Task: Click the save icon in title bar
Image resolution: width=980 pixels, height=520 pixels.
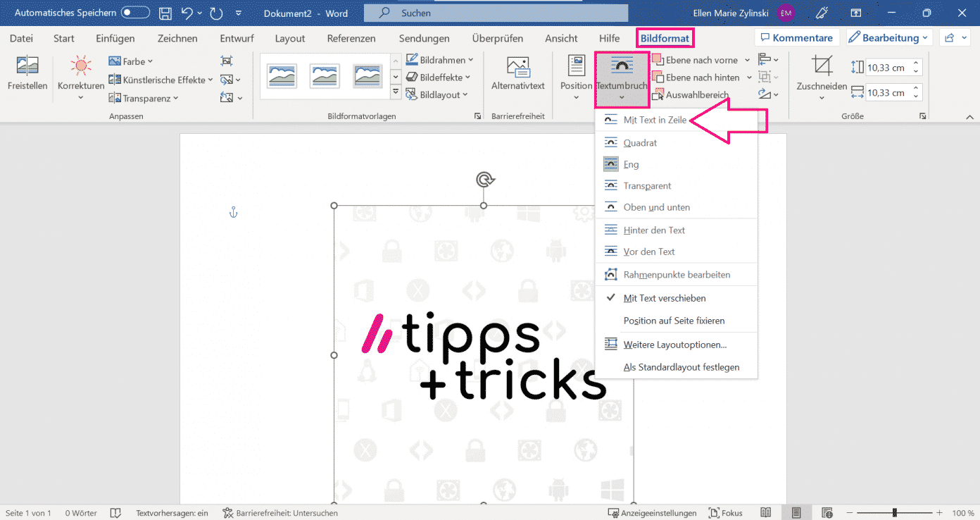Action: 165,13
